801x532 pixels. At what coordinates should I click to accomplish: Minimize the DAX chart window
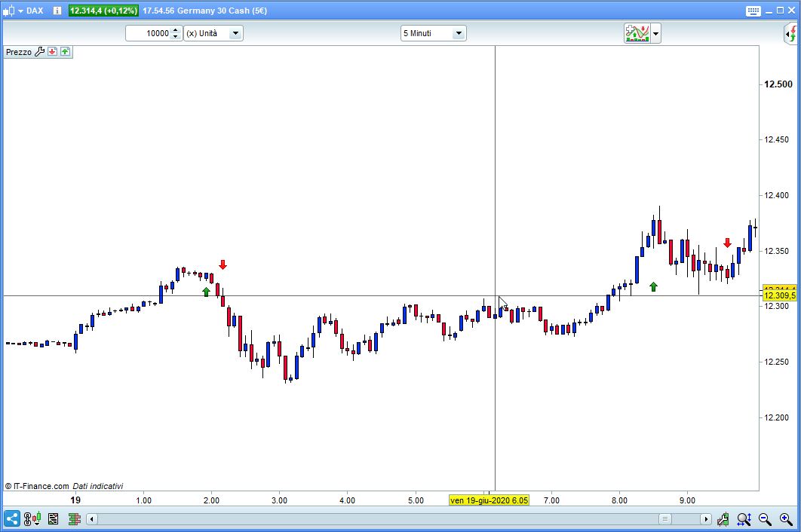pos(769,11)
